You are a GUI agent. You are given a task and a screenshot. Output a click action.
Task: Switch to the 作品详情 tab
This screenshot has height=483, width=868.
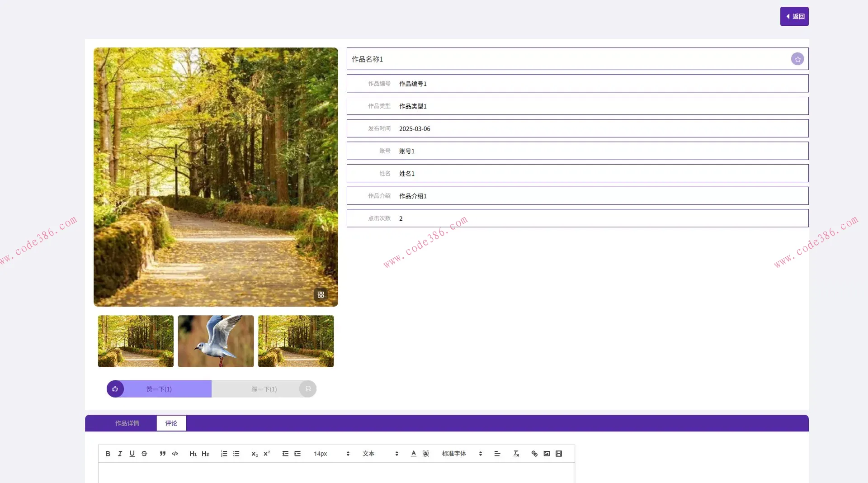click(127, 423)
